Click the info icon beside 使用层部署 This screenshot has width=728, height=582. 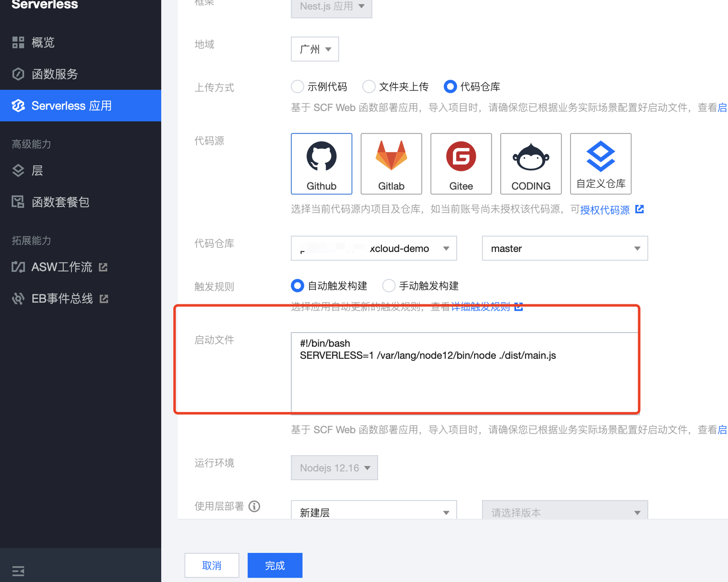(254, 506)
